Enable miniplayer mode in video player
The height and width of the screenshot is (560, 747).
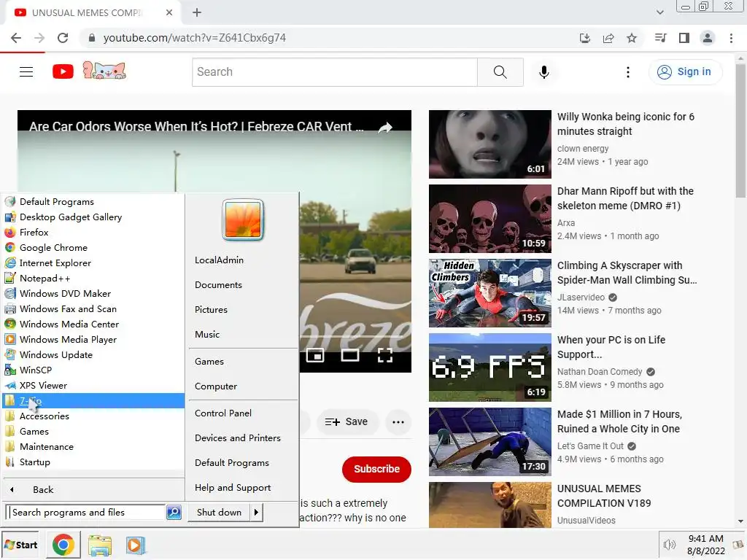pos(315,356)
